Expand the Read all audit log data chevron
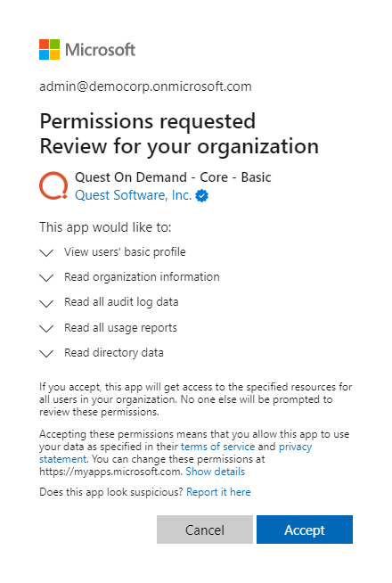Viewport: 392px width, 583px height. click(x=46, y=303)
